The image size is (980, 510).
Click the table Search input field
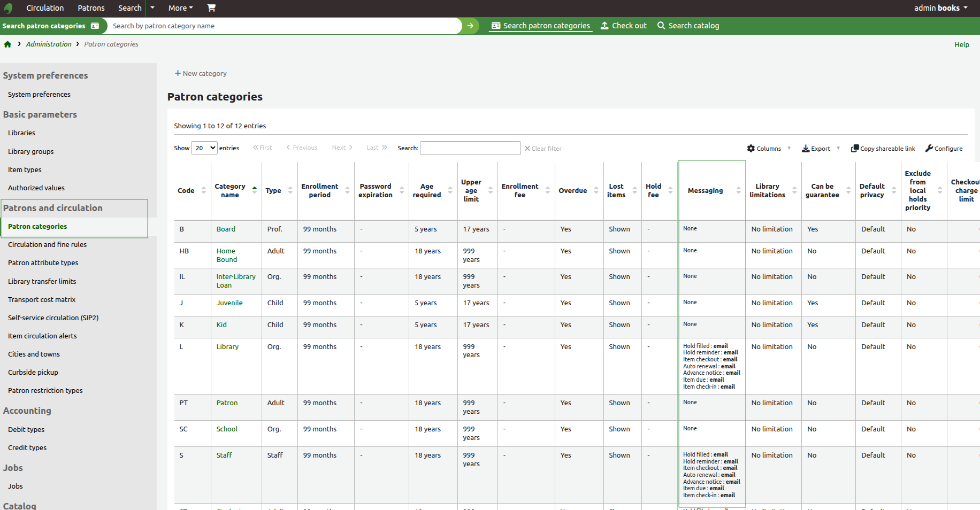tap(470, 148)
